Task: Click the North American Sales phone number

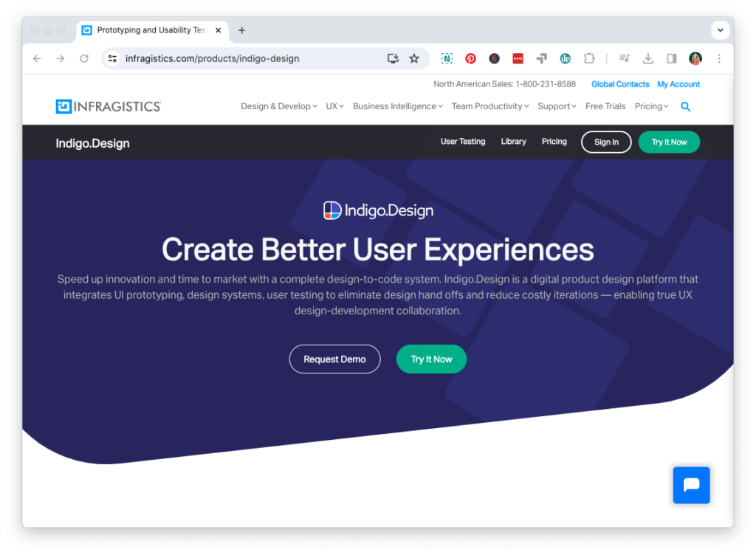Action: (x=546, y=84)
